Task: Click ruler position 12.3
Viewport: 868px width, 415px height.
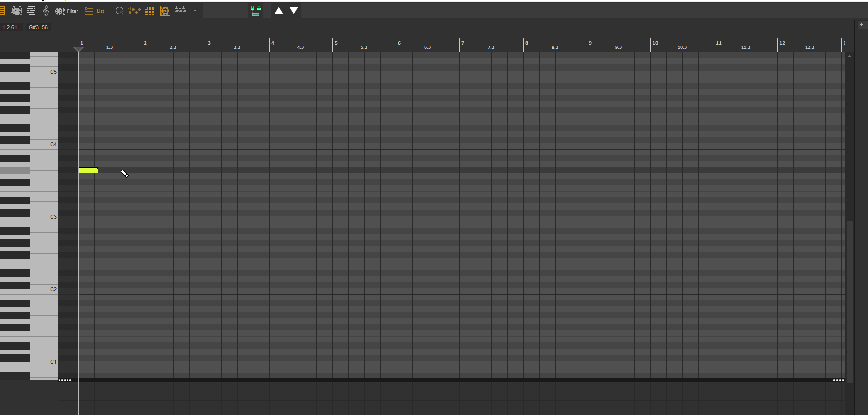Action: (x=809, y=47)
